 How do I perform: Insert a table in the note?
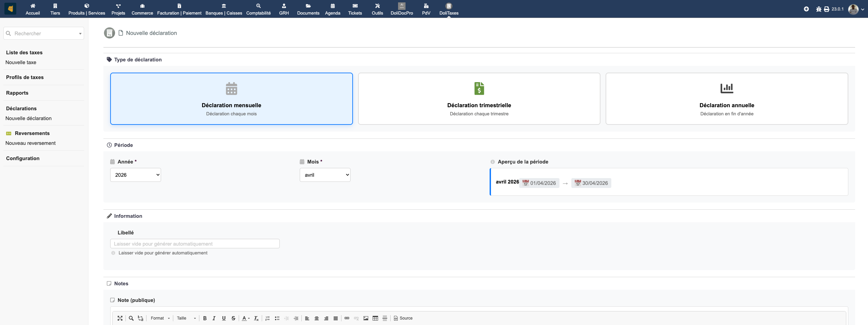click(x=375, y=318)
